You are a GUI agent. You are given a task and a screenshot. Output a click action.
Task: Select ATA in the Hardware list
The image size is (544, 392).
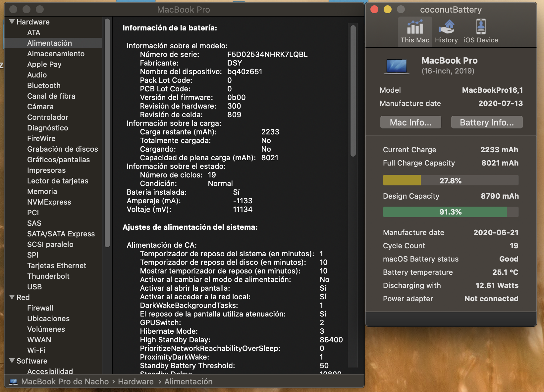click(34, 32)
